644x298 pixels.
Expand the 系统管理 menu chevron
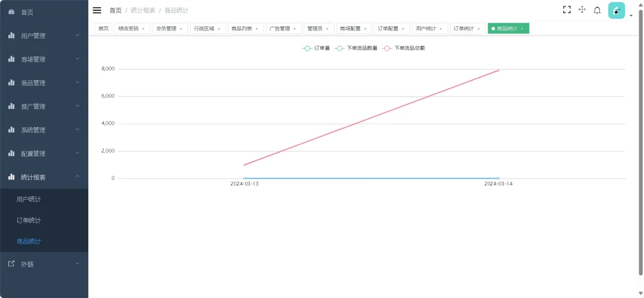77,129
